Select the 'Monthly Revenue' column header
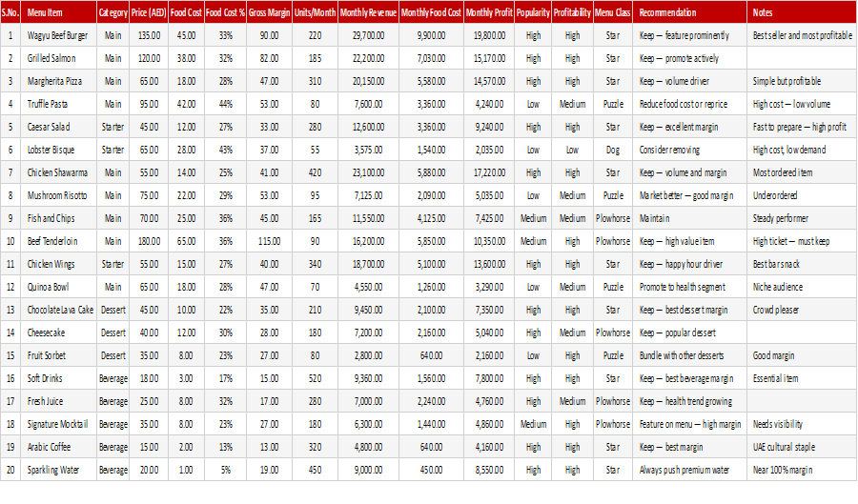 click(368, 12)
